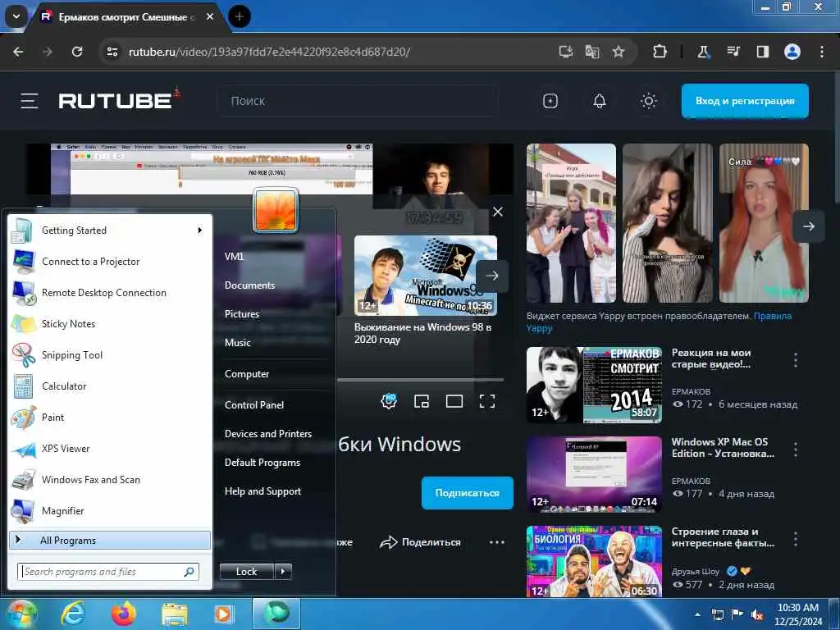840x630 pixels.
Task: Open browser profile avatar
Action: coord(792,52)
